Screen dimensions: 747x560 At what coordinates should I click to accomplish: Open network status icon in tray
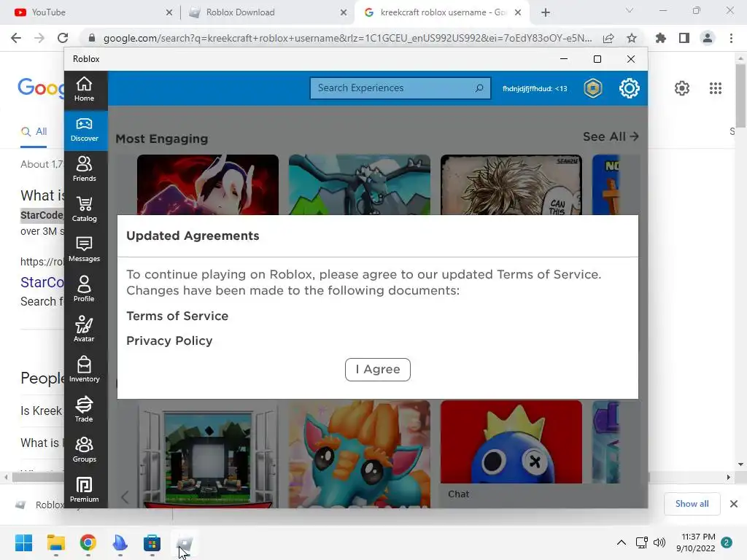[x=641, y=542]
